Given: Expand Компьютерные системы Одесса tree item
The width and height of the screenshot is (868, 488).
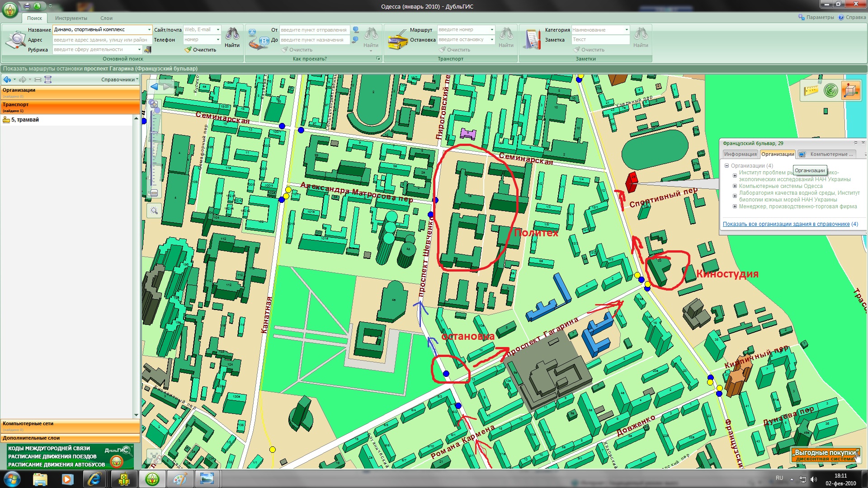Looking at the screenshot, I should tap(735, 186).
